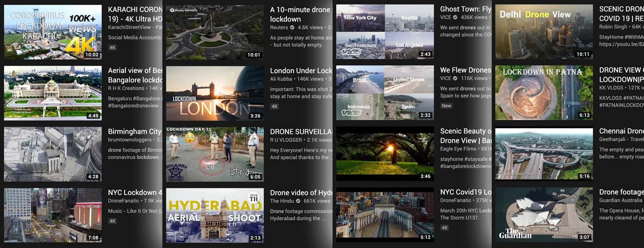Open Chennai flyover thumbnail with 5:16 duration
This screenshot has height=248, width=644.
click(544, 154)
